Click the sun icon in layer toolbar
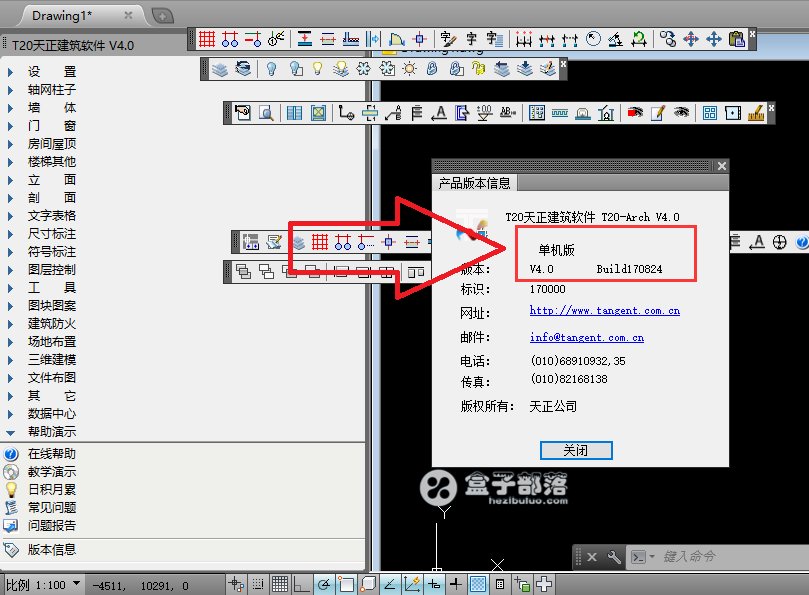The width and height of the screenshot is (809, 595). click(x=409, y=68)
